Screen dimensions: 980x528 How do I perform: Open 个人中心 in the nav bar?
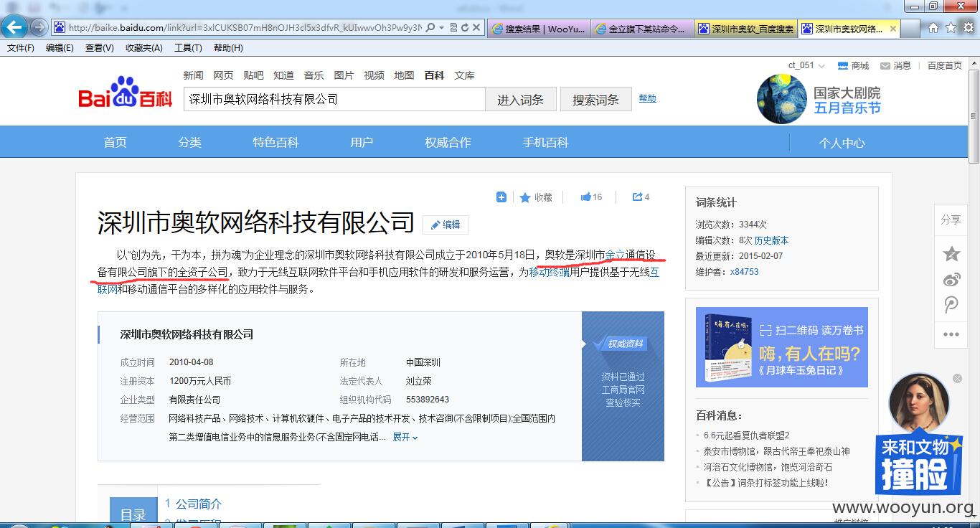[842, 143]
